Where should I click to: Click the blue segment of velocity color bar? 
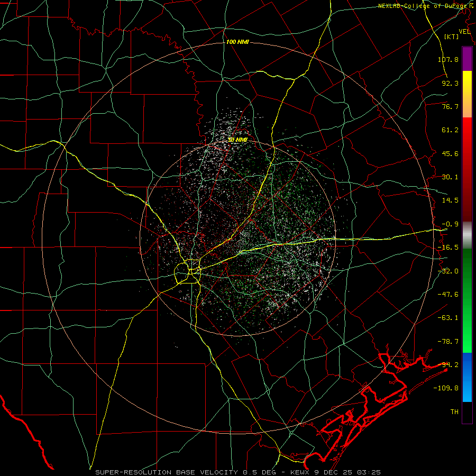point(467,377)
